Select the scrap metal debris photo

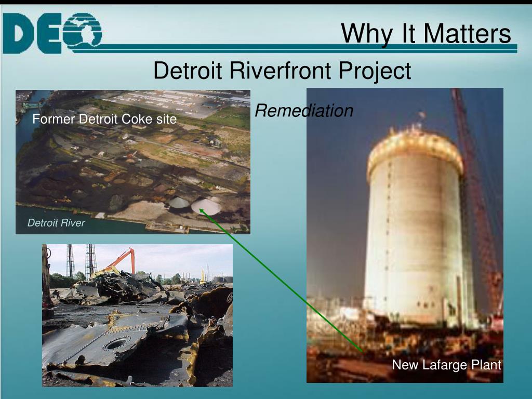[x=137, y=315]
